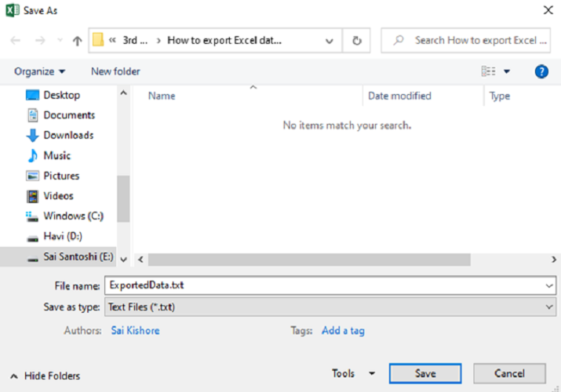561x392 pixels.
Task: Click the Videos film strip icon
Action: tap(32, 196)
